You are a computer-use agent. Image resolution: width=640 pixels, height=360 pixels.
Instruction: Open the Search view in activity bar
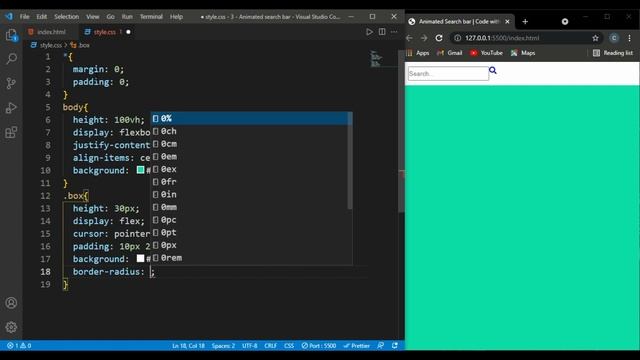(11, 59)
